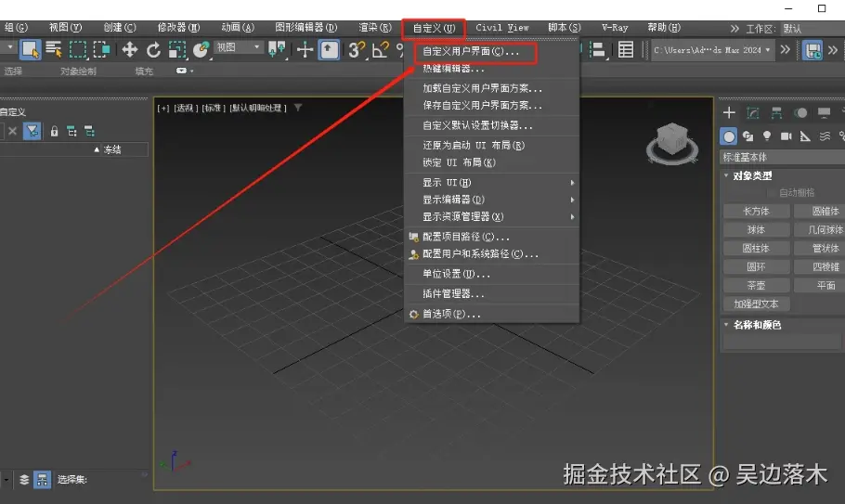
Task: Click the 球体 sphere button
Action: click(756, 230)
